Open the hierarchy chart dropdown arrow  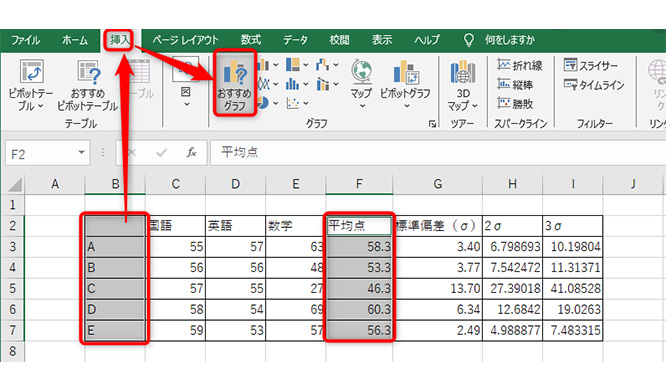[x=305, y=65]
